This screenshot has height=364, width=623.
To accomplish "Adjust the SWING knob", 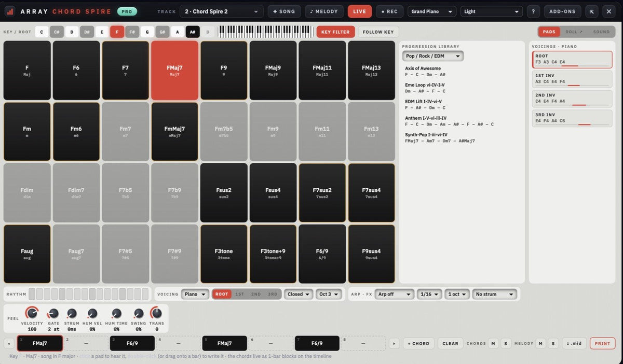I will 138,313.
